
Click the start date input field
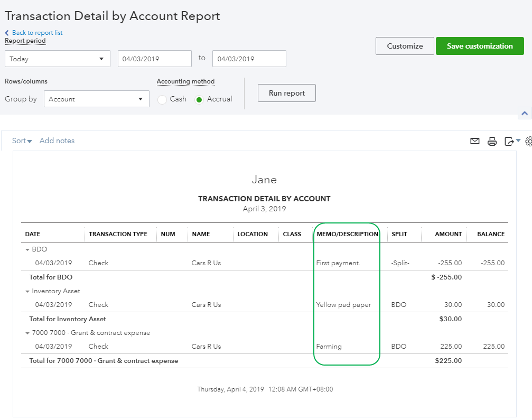coord(154,59)
